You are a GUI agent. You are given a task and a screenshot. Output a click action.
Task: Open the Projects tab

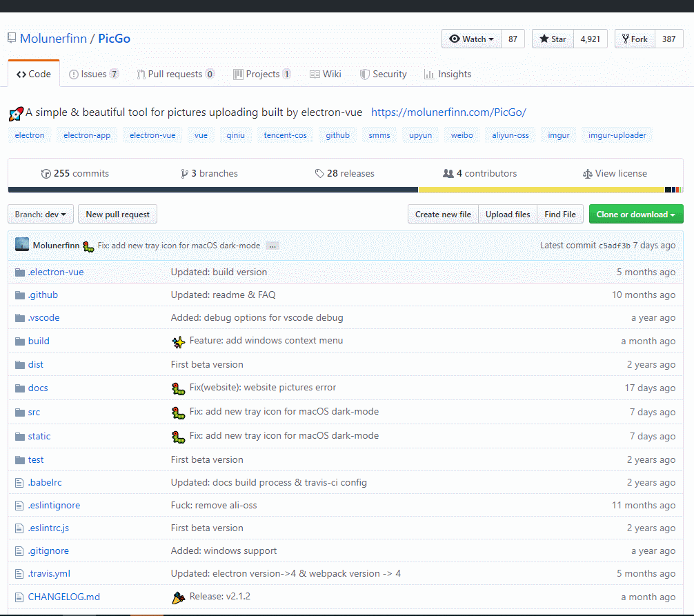262,74
